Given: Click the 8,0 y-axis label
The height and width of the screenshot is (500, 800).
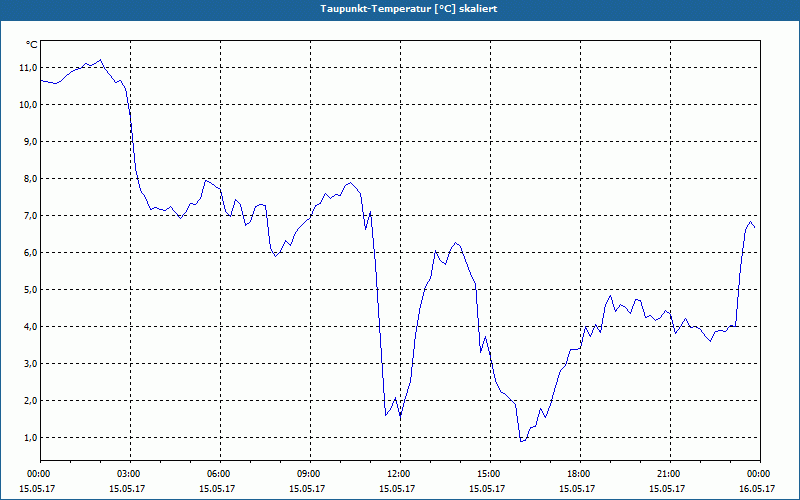Looking at the screenshot, I should tap(30, 179).
